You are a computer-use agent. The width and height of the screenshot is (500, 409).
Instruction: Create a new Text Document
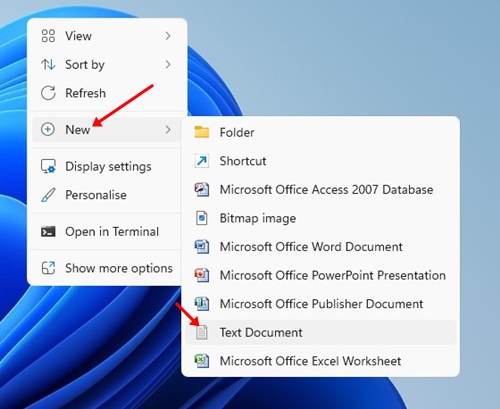click(321, 332)
